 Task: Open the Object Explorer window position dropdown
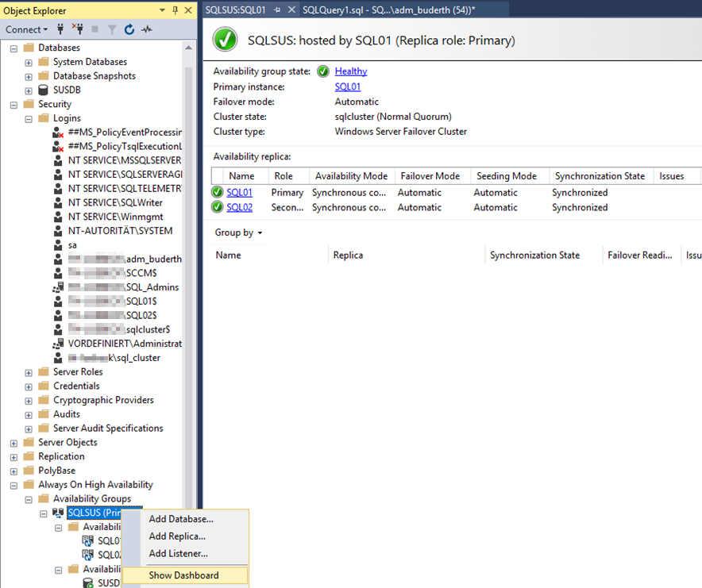coord(162,10)
